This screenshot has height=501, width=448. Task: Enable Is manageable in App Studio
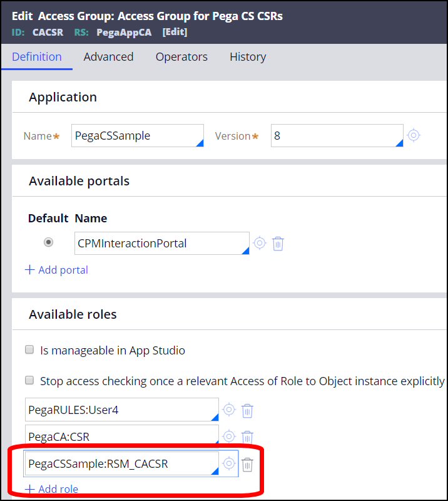coord(29,350)
